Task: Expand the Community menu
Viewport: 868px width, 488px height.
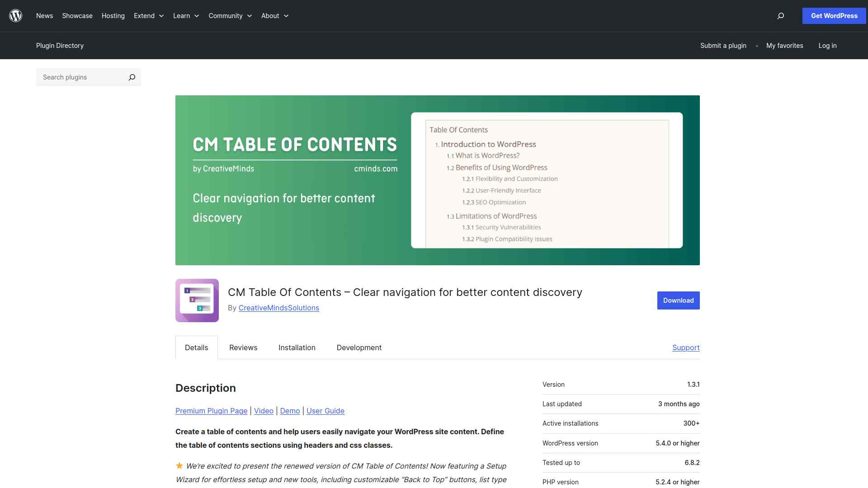Action: coord(230,16)
